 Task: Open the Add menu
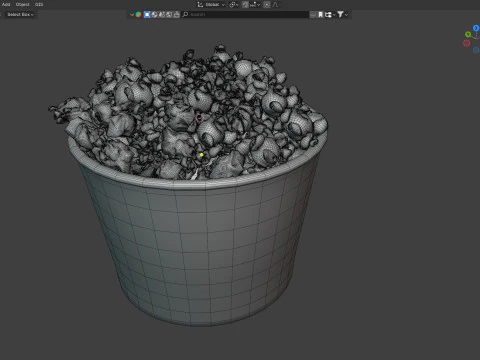[x=6, y=4]
